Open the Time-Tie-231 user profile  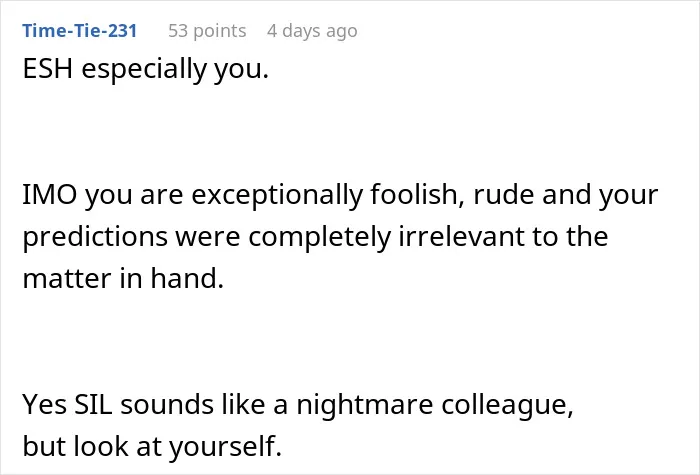(x=79, y=31)
